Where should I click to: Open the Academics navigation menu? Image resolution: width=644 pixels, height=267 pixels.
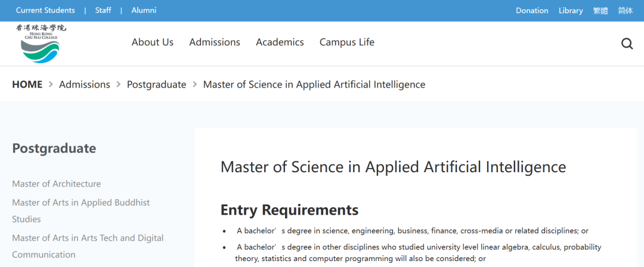[280, 42]
